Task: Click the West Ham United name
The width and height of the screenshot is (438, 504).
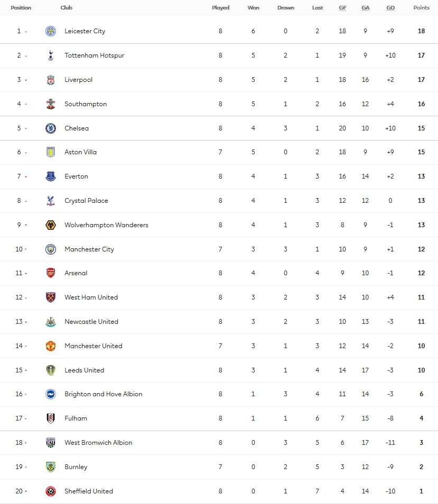Action: point(91,297)
